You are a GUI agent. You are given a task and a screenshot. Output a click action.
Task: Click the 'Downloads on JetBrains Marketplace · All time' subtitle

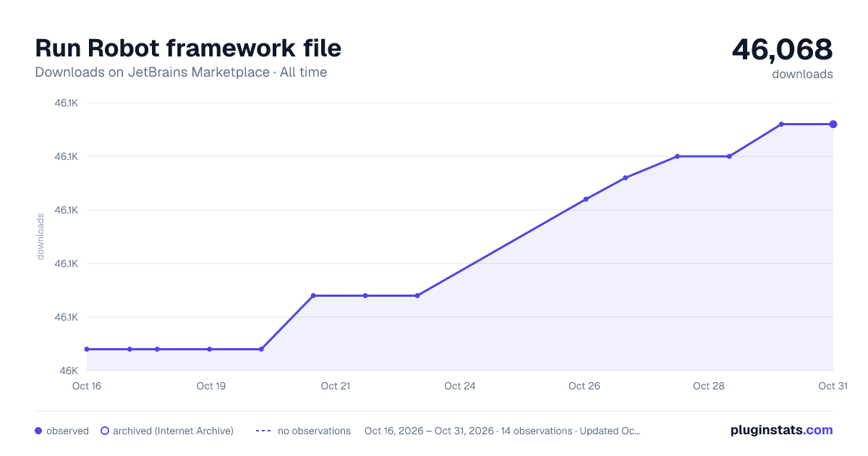coord(181,72)
